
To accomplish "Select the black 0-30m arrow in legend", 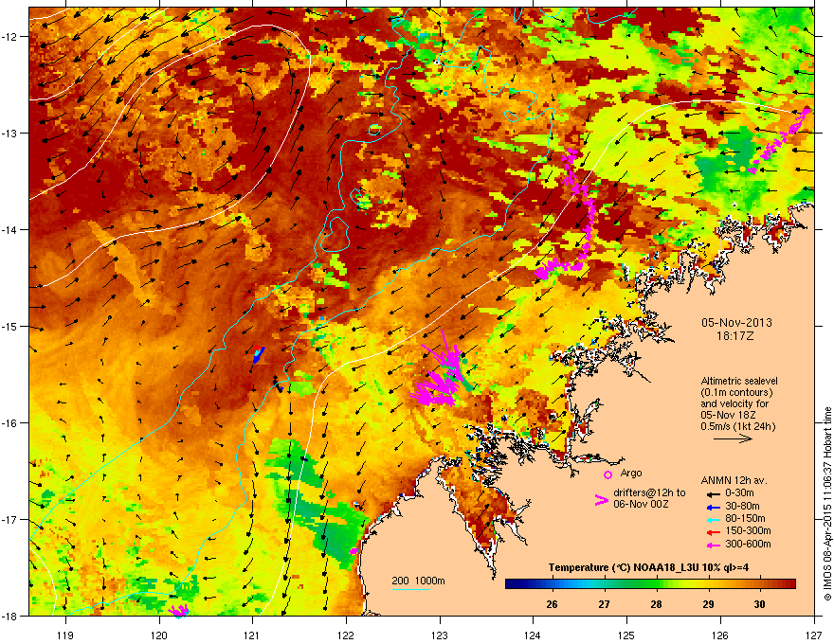I will coord(714,494).
